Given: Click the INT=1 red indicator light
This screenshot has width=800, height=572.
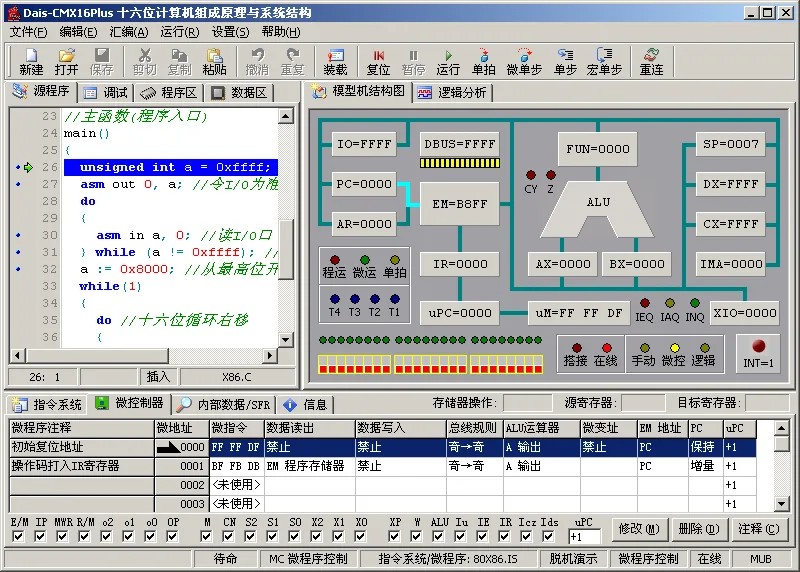Looking at the screenshot, I should (x=758, y=346).
